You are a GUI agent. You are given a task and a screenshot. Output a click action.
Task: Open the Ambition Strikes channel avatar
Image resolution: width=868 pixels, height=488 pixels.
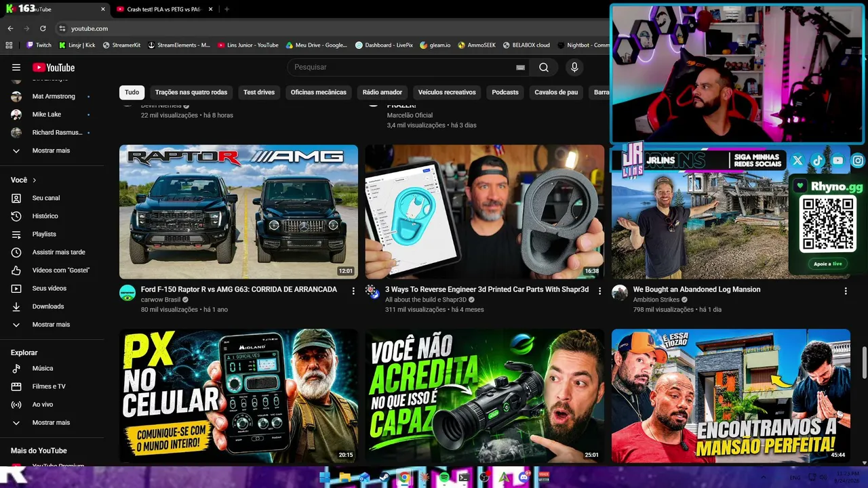(x=620, y=293)
